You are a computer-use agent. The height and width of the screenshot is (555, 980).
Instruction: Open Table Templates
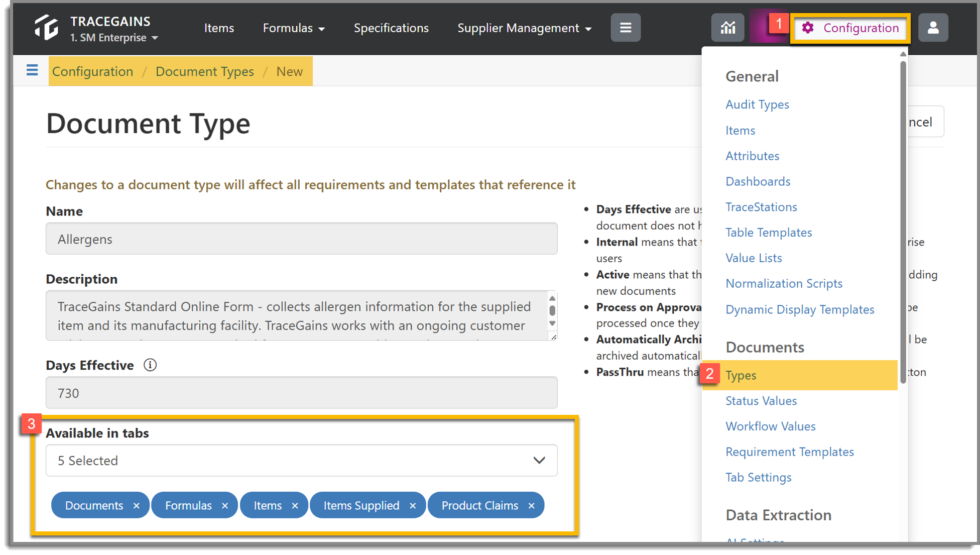[769, 233]
